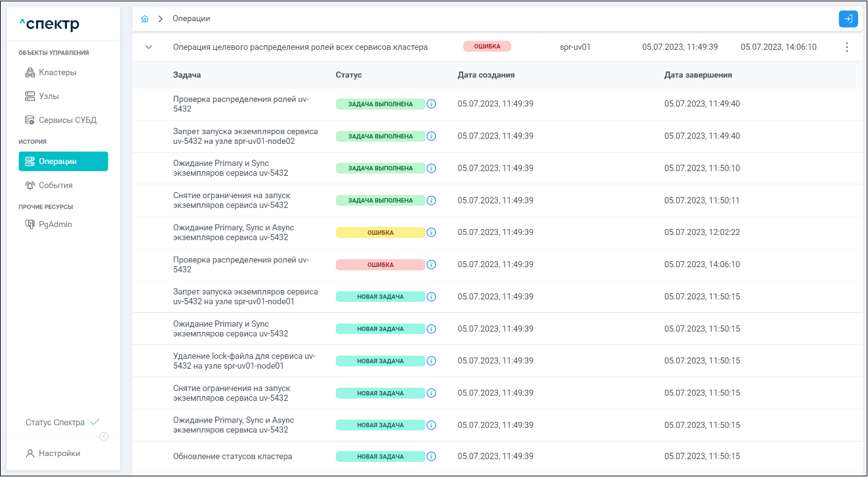Click info icon beside yellow ОШИБКА status
The width and height of the screenshot is (868, 477).
point(431,232)
